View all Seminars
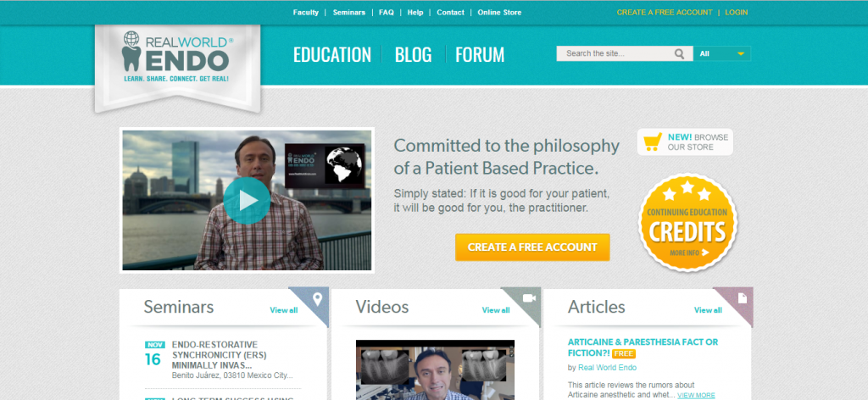The image size is (868, 400). click(x=284, y=310)
